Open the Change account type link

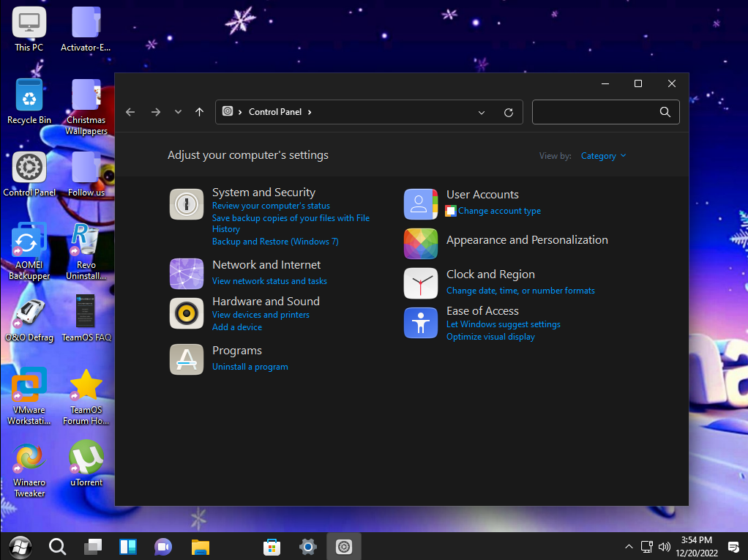[x=499, y=211]
